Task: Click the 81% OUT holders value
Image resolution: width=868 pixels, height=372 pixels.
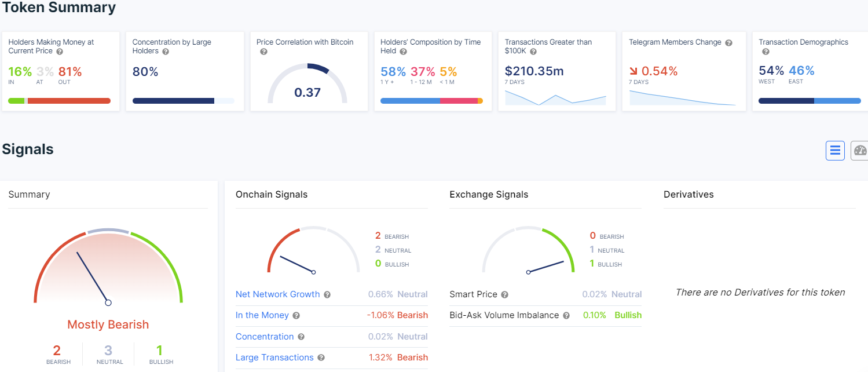Action: click(70, 72)
